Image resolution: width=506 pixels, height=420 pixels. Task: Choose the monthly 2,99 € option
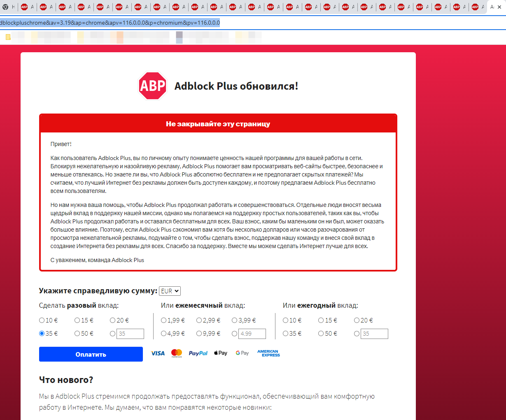point(199,320)
